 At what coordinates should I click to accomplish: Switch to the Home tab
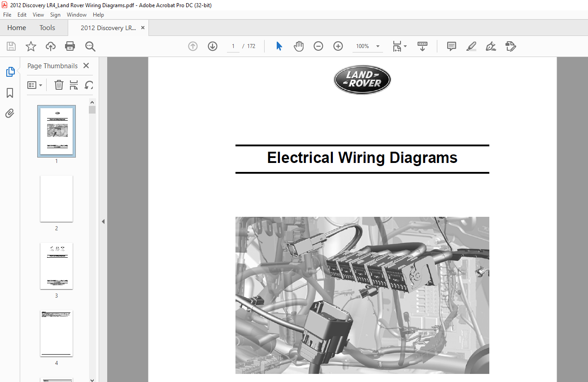[x=17, y=28]
